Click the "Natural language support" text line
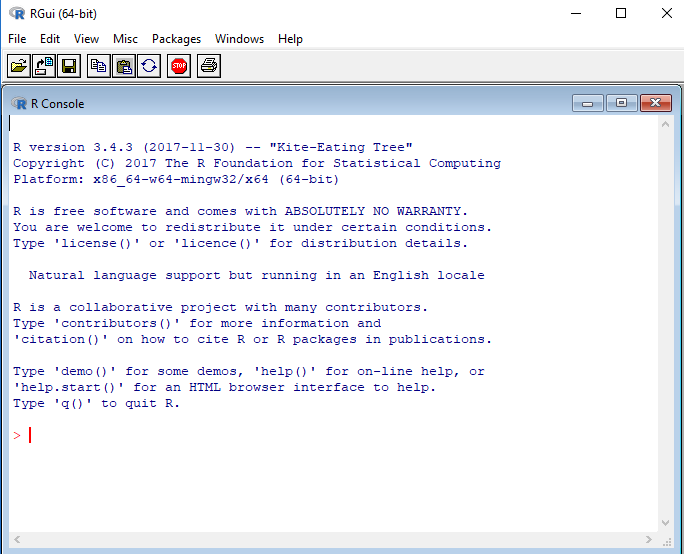The image size is (684, 554). [x=256, y=276]
